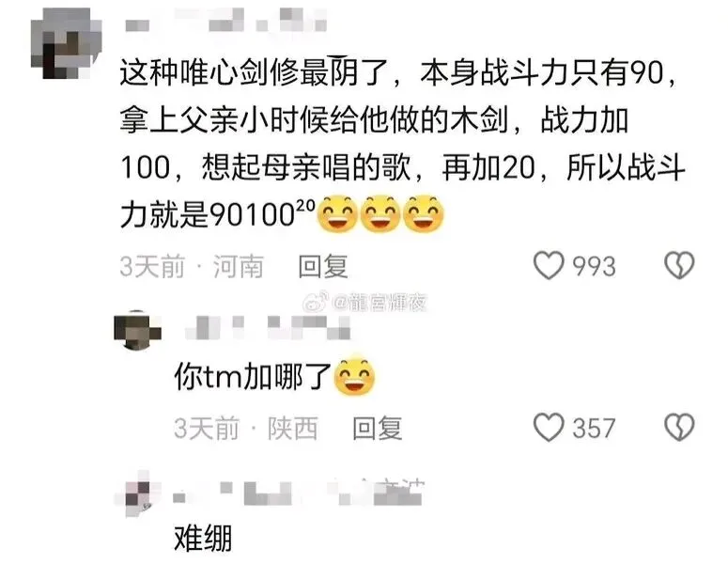This screenshot has height=564, width=728.
Task: Like the comment with 993 likes
Action: click(x=549, y=265)
